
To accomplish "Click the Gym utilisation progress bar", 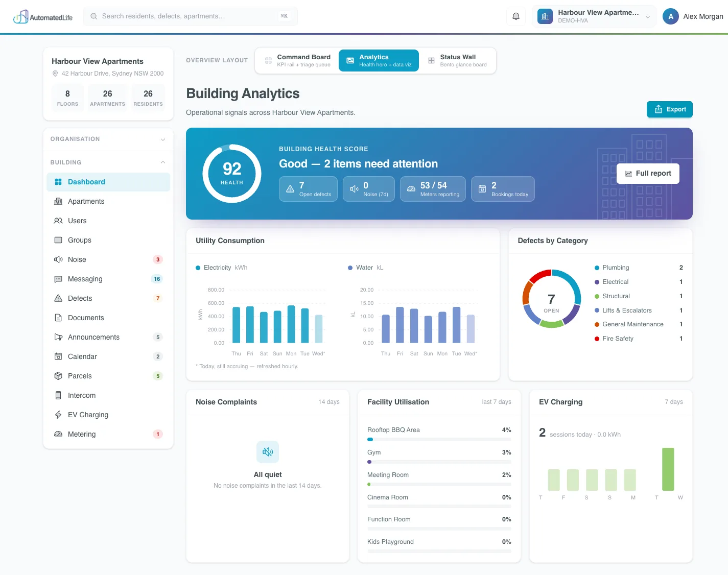I will click(x=439, y=462).
